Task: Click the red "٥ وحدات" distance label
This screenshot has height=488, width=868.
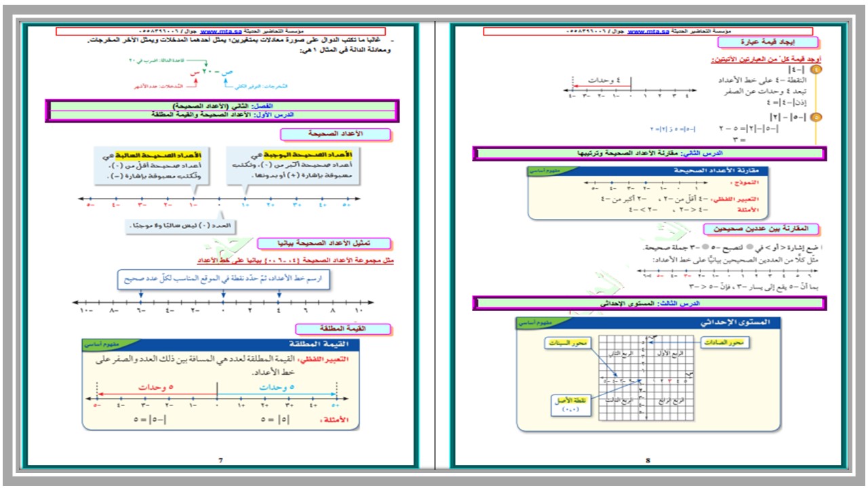Action: coord(156,387)
